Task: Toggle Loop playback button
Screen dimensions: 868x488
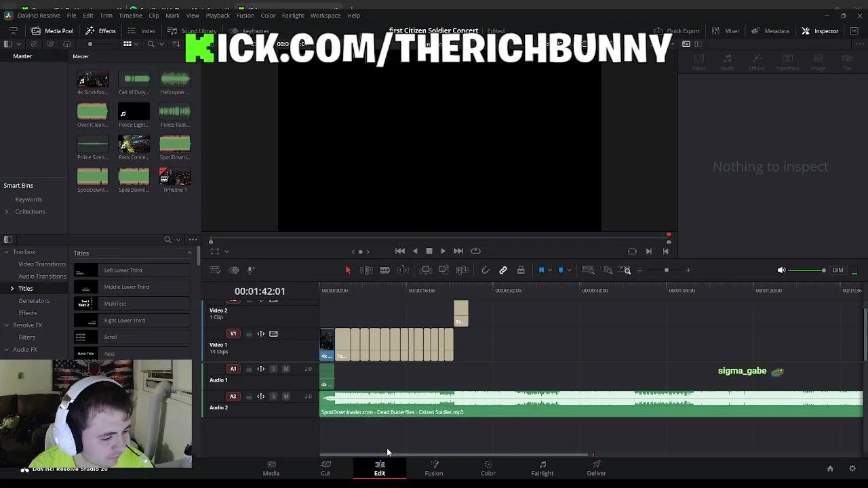Action: 475,251
